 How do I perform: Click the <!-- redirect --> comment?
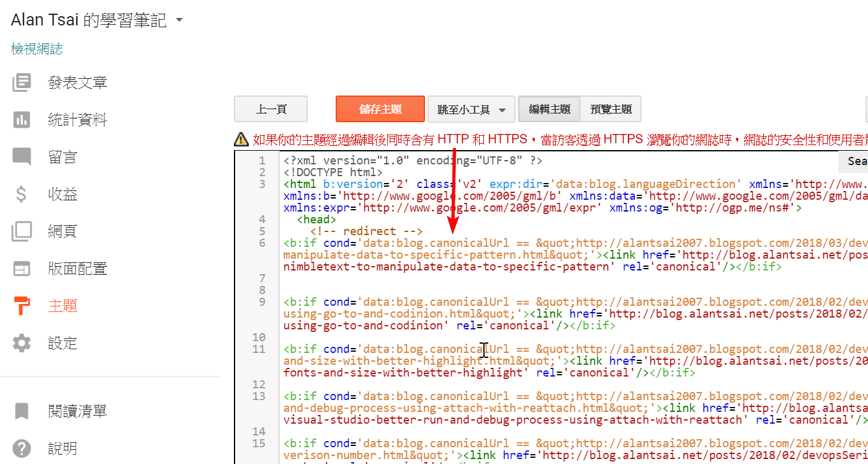click(366, 231)
